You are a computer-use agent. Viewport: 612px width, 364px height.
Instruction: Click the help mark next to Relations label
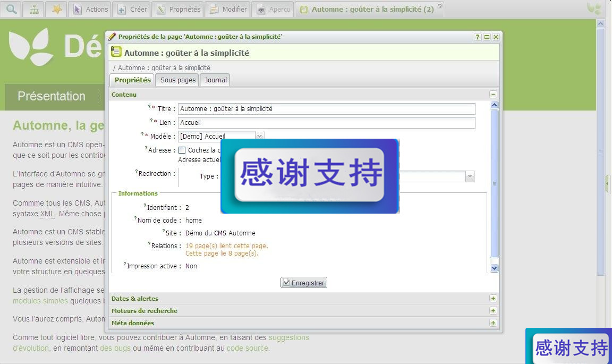[x=149, y=244]
